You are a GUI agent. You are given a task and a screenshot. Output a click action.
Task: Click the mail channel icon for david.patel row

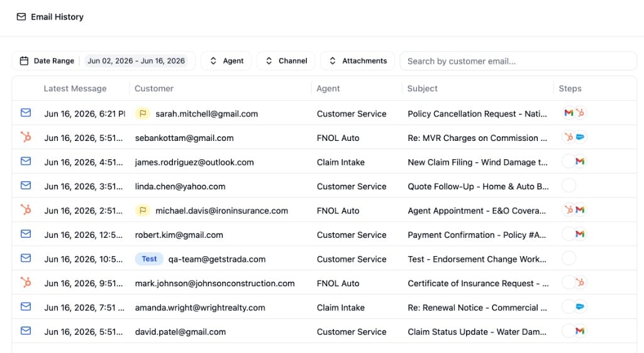pyautogui.click(x=26, y=331)
